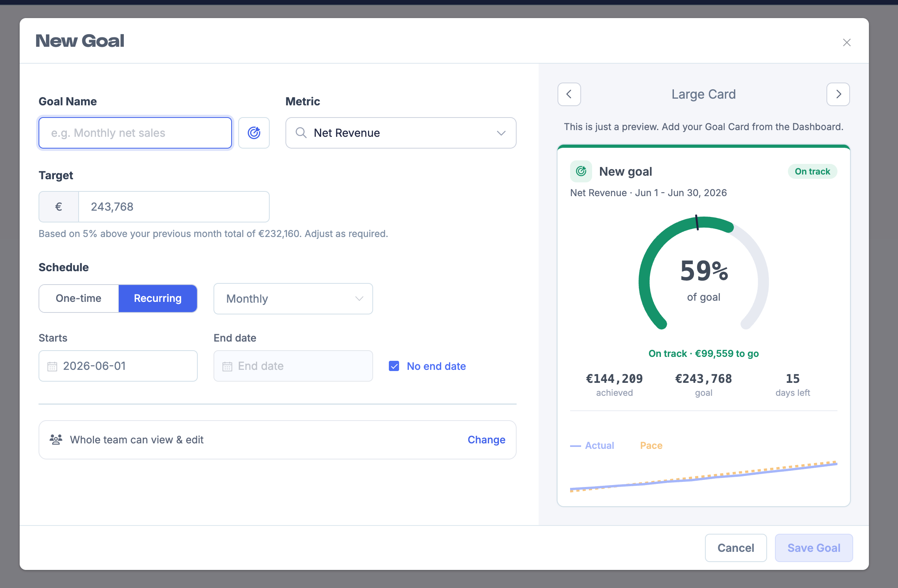Click the Save Goal button
This screenshot has height=588, width=898.
click(813, 548)
